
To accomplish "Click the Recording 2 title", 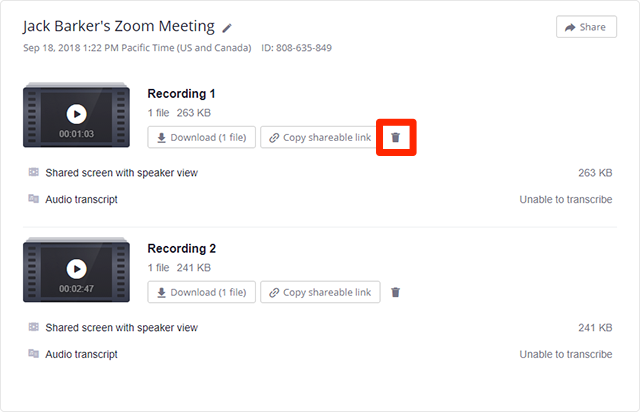I will coord(181,249).
